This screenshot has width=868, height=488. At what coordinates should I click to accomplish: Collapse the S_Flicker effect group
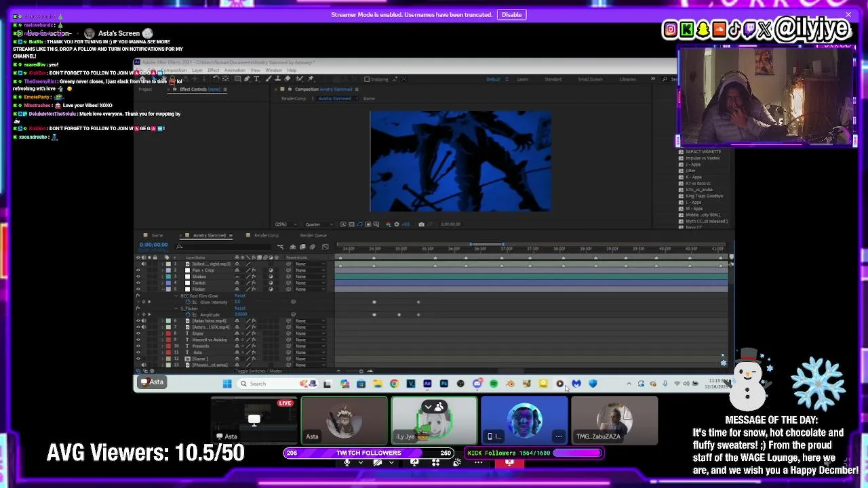click(x=176, y=308)
